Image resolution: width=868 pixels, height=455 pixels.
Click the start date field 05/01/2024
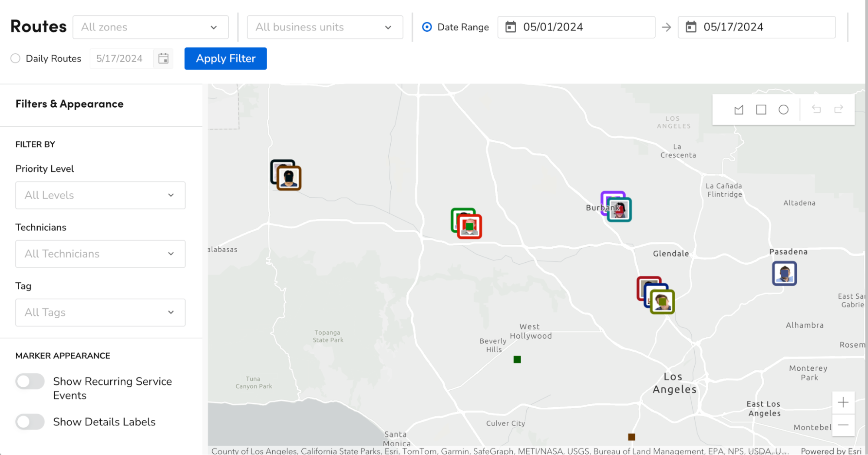coord(576,27)
